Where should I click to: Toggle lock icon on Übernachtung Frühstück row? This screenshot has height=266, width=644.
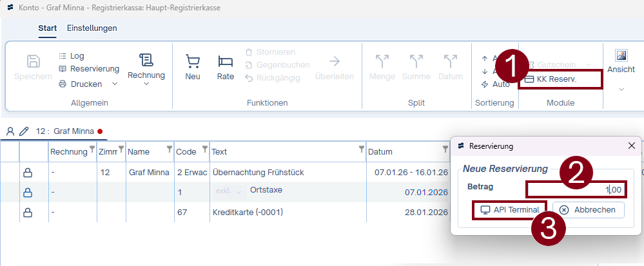pyautogui.click(x=28, y=172)
